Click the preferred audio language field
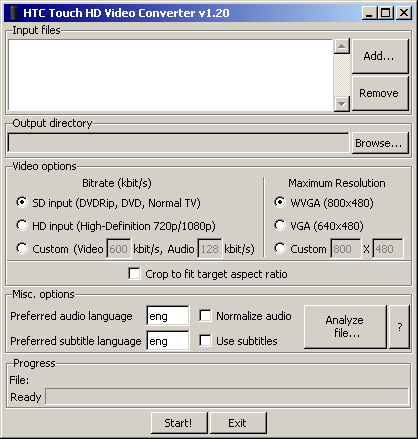The image size is (418, 439). pyautogui.click(x=168, y=316)
